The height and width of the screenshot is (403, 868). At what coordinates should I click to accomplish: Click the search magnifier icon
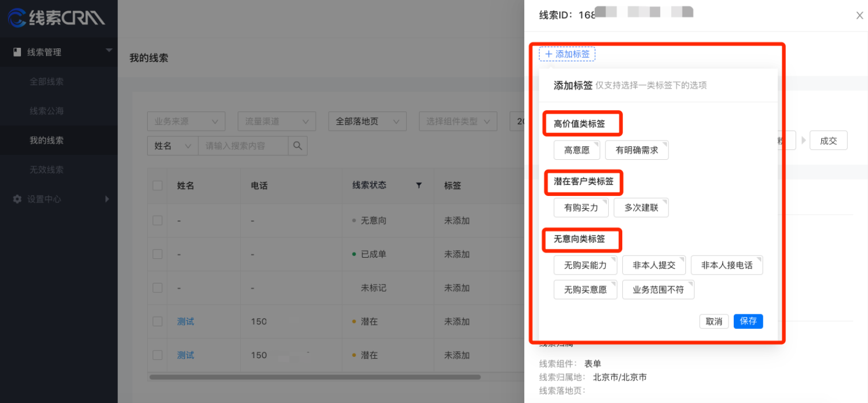[x=298, y=146]
